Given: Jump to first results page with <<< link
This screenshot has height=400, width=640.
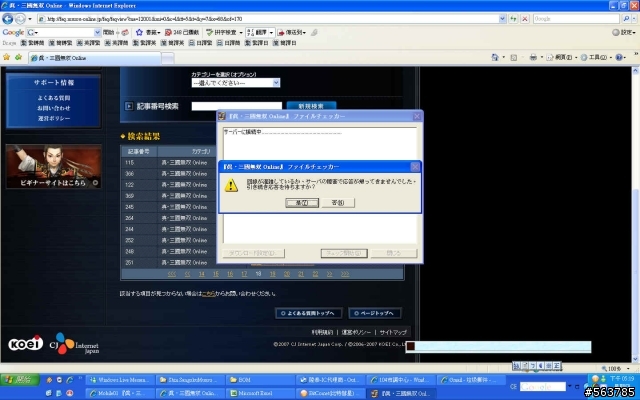Looking at the screenshot, I should click(x=172, y=274).
